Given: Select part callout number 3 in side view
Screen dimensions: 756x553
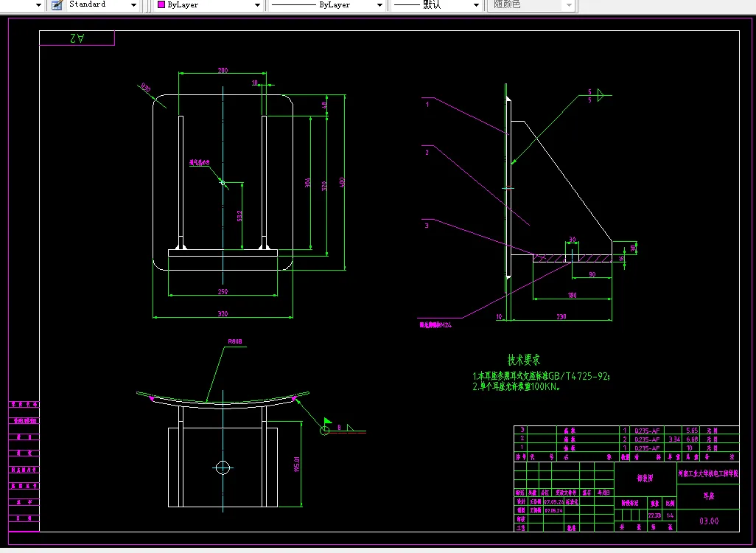Looking at the screenshot, I should point(427,226).
